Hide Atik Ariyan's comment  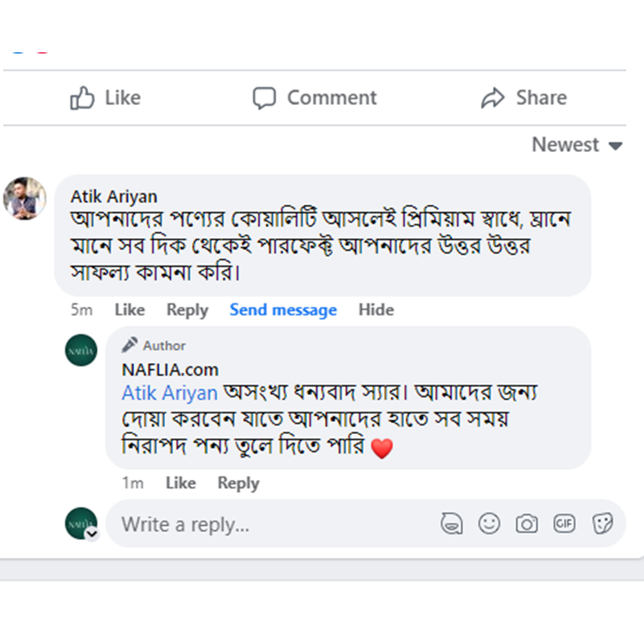pyautogui.click(x=376, y=310)
